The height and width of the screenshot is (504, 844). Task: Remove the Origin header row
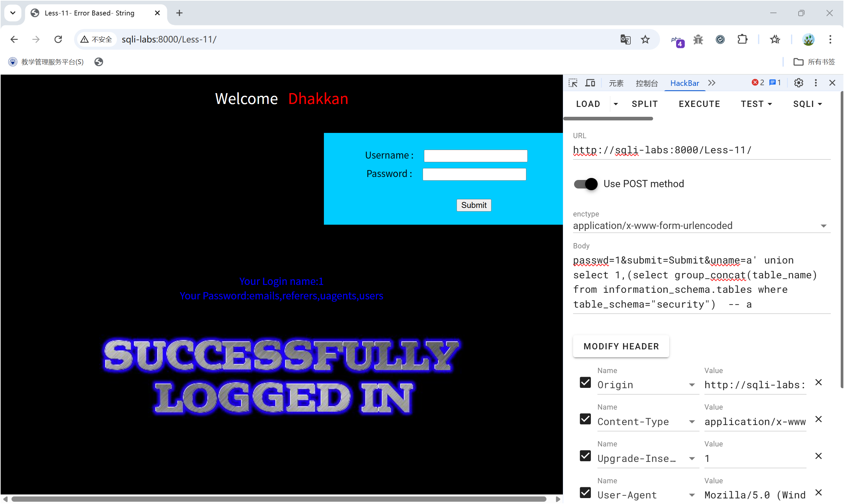click(818, 382)
